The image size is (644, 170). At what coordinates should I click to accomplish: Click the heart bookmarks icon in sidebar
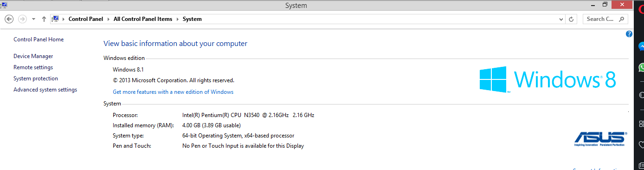pos(641,144)
